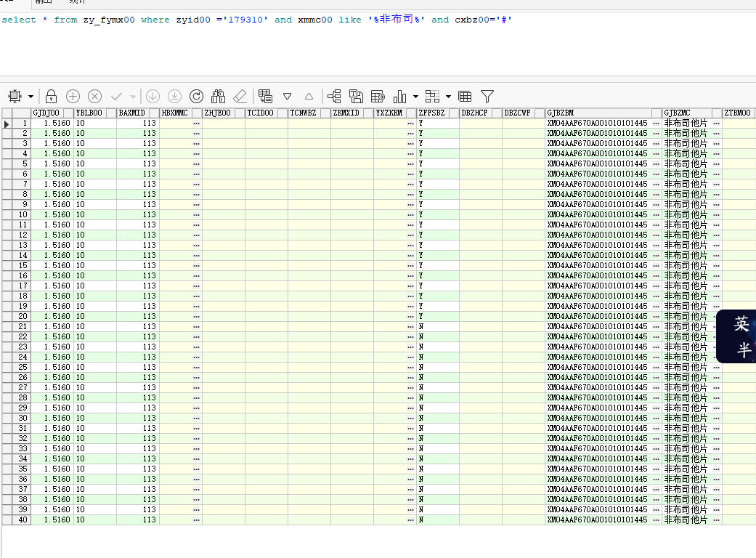
Task: Go to next record with down triangle
Action: click(x=287, y=96)
